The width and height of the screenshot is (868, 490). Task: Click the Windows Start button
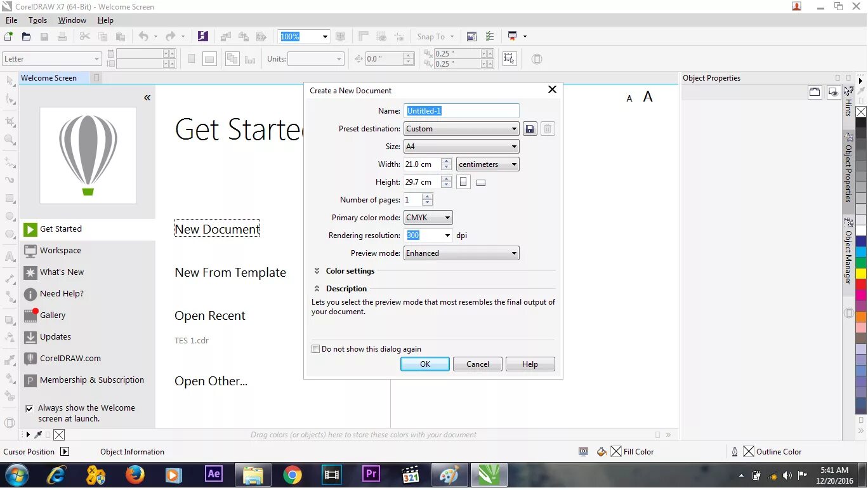click(x=16, y=474)
